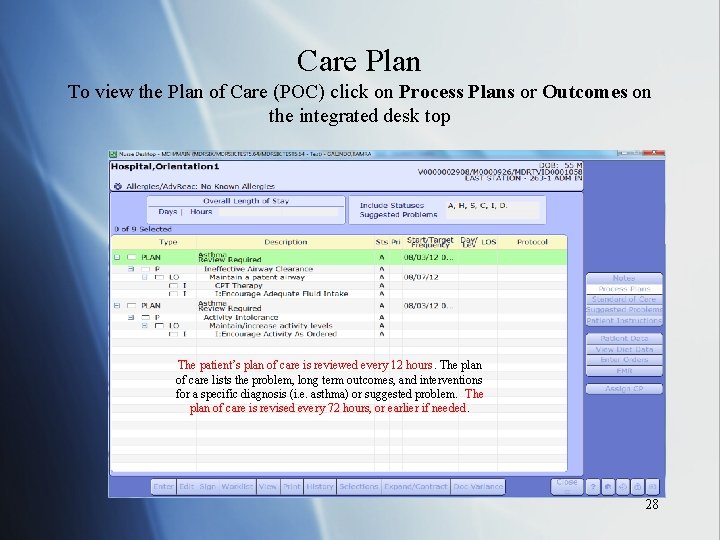720x540 pixels.
Task: Click the Protocol column header
Action: 532,242
